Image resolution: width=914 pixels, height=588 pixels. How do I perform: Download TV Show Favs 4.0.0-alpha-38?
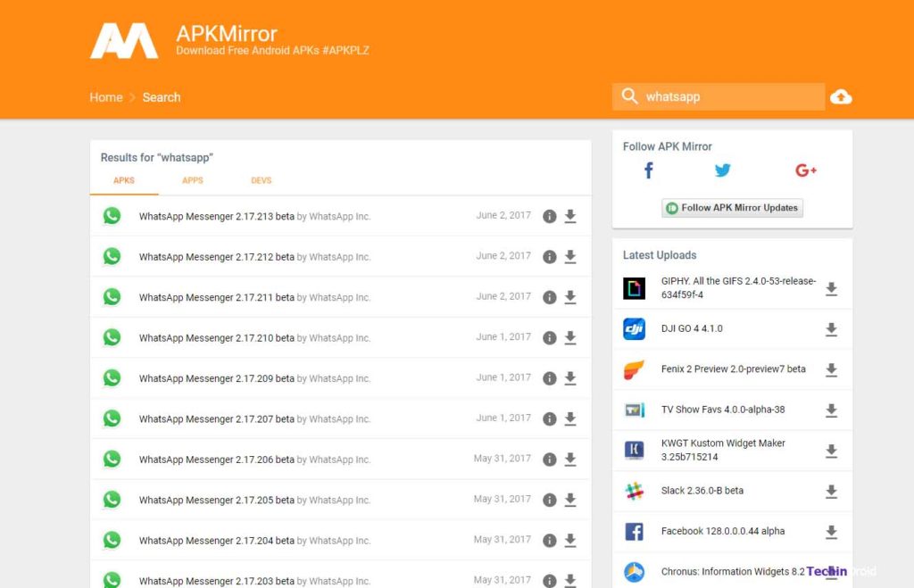coord(831,410)
